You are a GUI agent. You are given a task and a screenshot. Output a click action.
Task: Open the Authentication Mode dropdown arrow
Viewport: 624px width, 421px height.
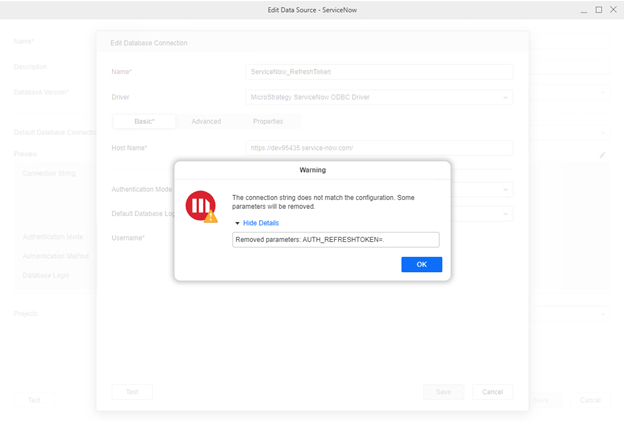(x=505, y=189)
